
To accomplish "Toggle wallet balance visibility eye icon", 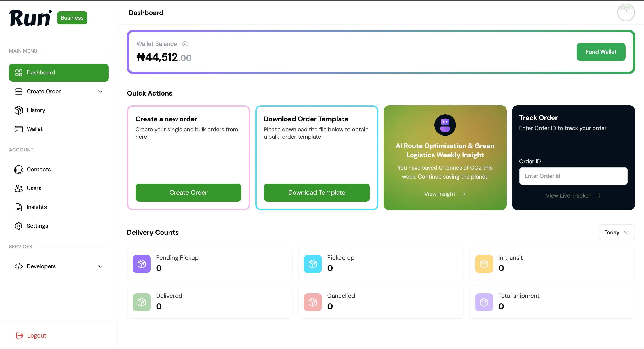I will pos(185,44).
